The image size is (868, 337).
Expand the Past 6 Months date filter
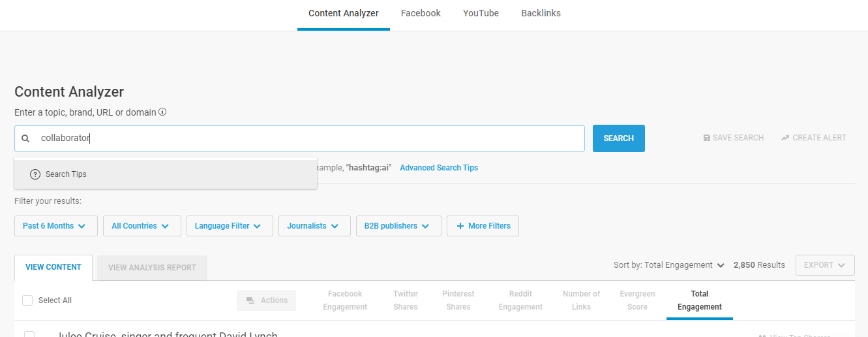[x=56, y=226]
